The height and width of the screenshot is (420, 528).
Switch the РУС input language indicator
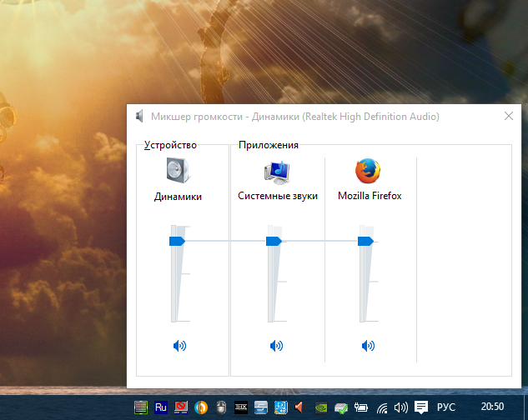point(446,407)
